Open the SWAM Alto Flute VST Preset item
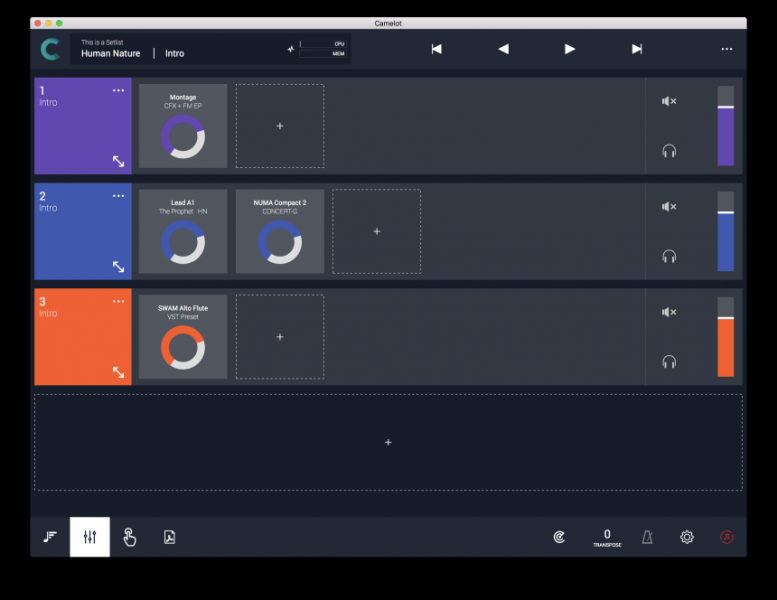Viewport: 777px width, 600px height. [183, 337]
